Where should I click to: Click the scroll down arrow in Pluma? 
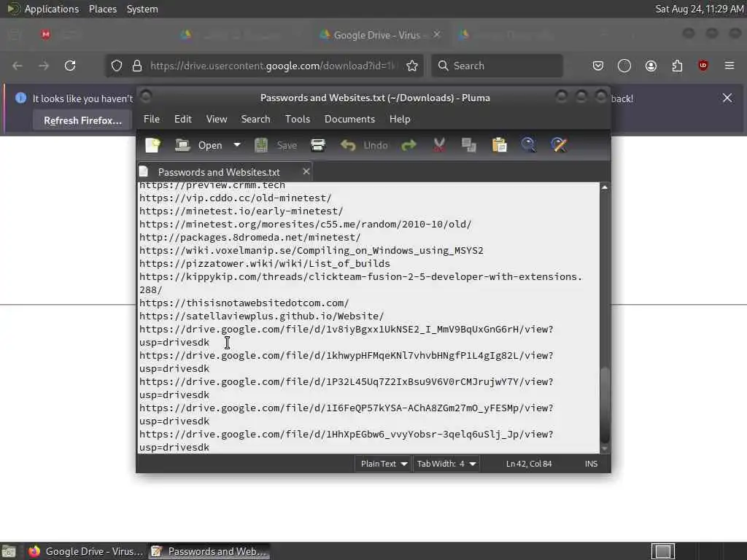605,448
